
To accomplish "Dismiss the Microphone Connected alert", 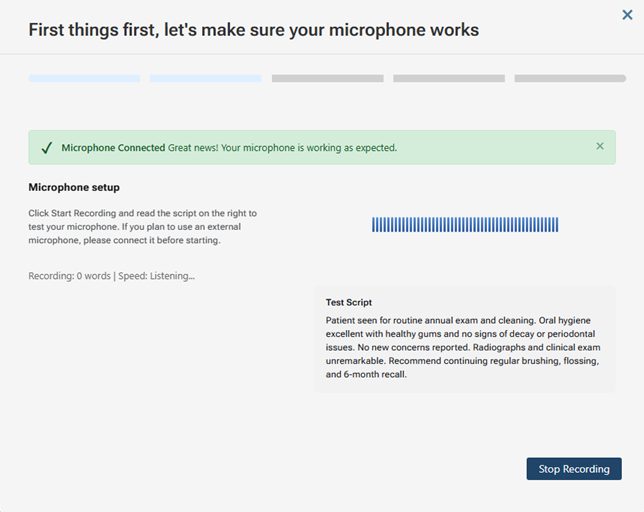I will click(600, 146).
